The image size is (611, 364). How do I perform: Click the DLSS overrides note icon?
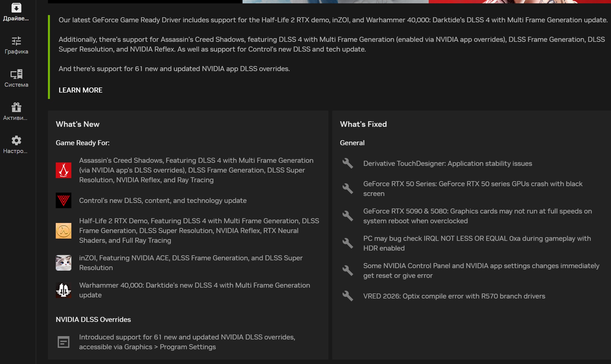pyautogui.click(x=64, y=342)
